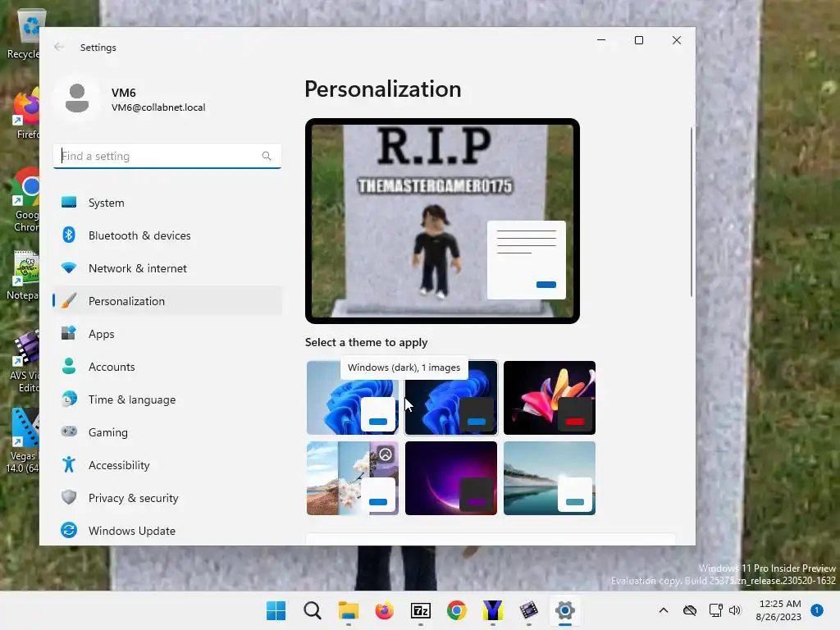Click the R.I.P desktop preview image
This screenshot has width=840, height=630.
442,221
